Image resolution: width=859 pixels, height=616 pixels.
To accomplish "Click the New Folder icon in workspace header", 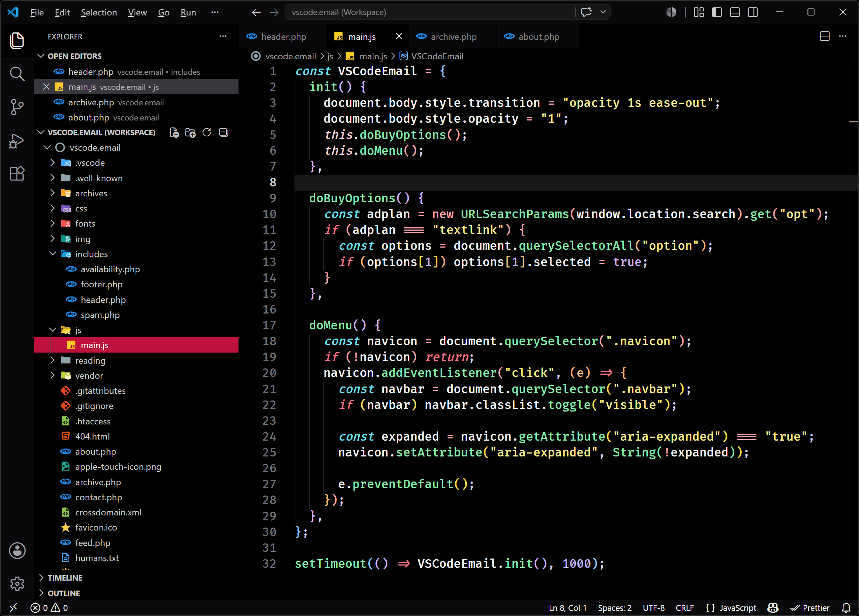I will pyautogui.click(x=191, y=132).
